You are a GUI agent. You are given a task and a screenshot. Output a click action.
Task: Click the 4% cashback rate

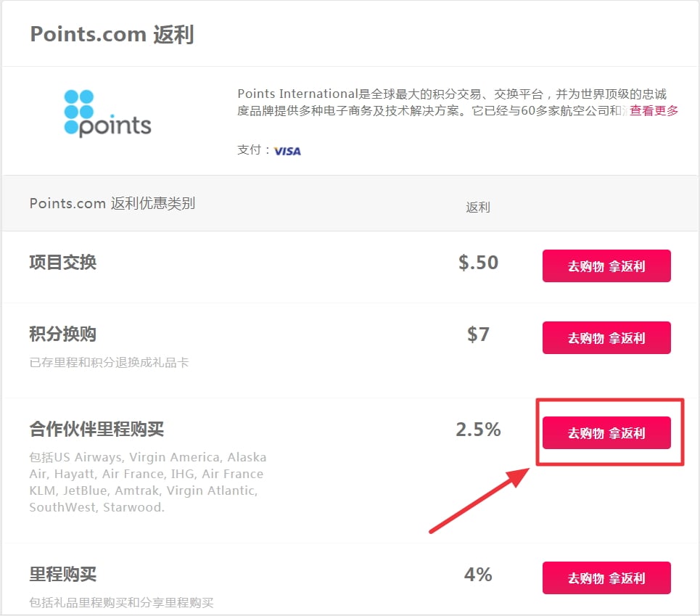tap(478, 575)
